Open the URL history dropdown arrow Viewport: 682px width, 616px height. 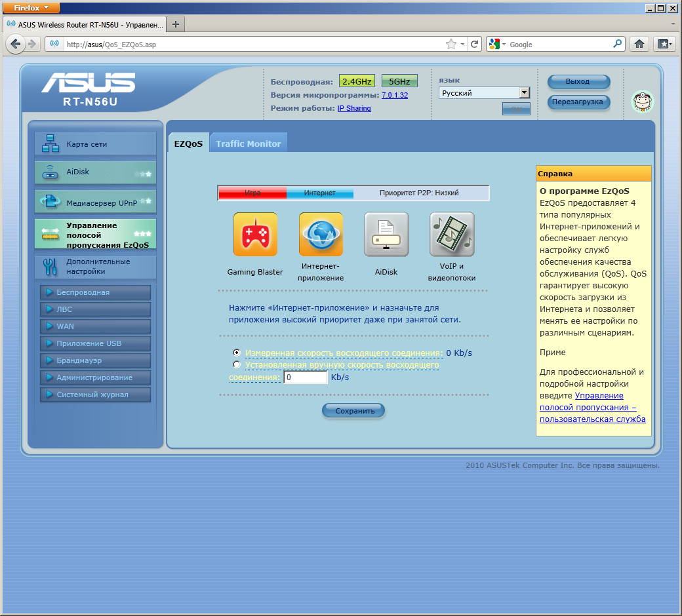[x=463, y=44]
